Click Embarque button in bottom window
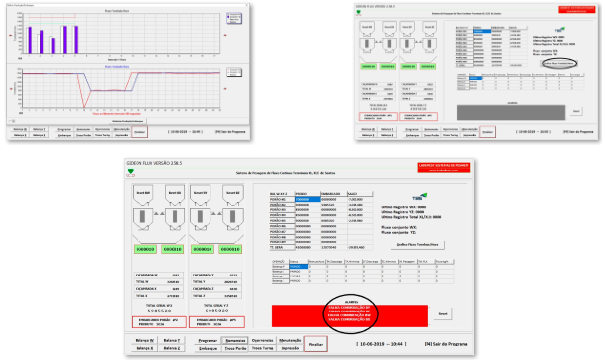The width and height of the screenshot is (605, 363). [208, 348]
